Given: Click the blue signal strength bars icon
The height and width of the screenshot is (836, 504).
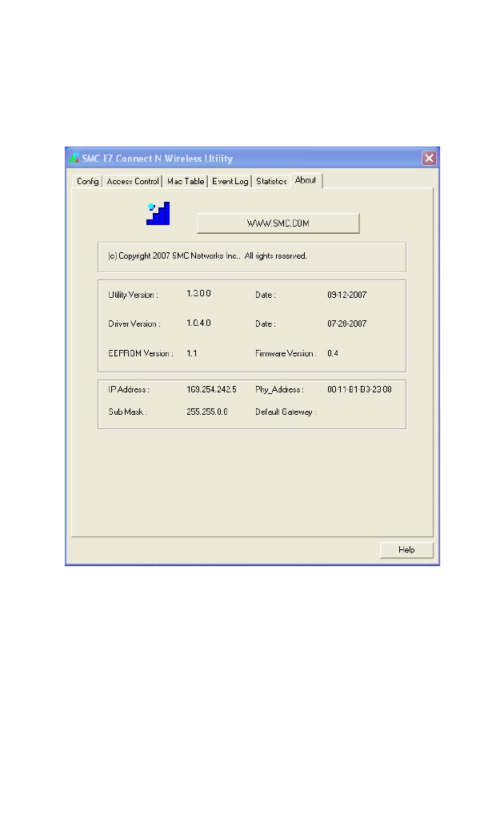Looking at the screenshot, I should [x=158, y=213].
